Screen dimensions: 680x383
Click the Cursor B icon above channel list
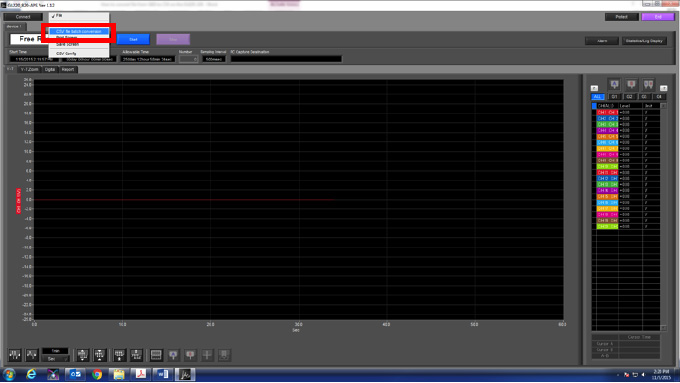[631, 85]
